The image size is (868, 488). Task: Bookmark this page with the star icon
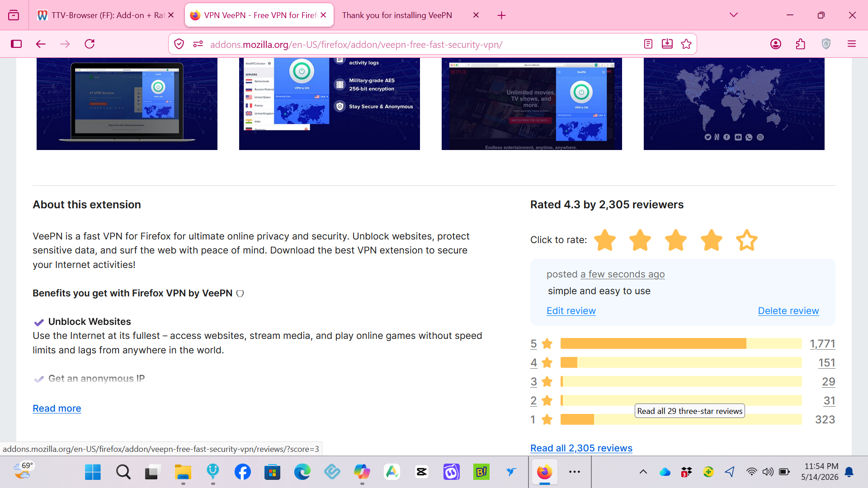686,44
